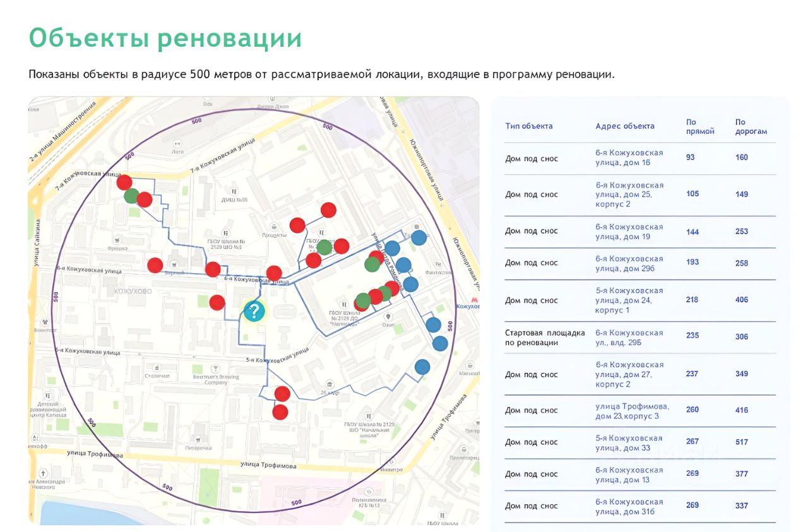Select address 6-я Кожуховская улица, дом 16

coord(629,158)
